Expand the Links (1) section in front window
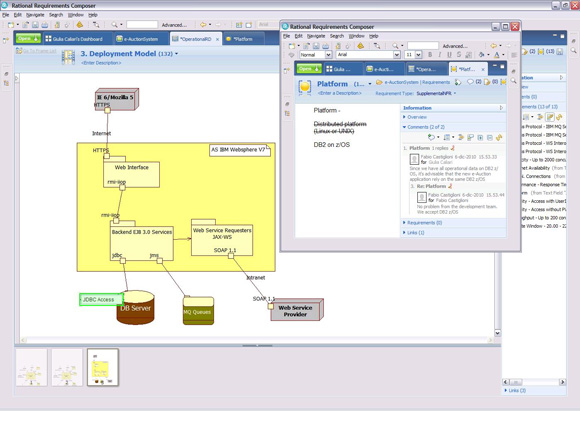Viewport: 580px width, 435px height. point(404,233)
